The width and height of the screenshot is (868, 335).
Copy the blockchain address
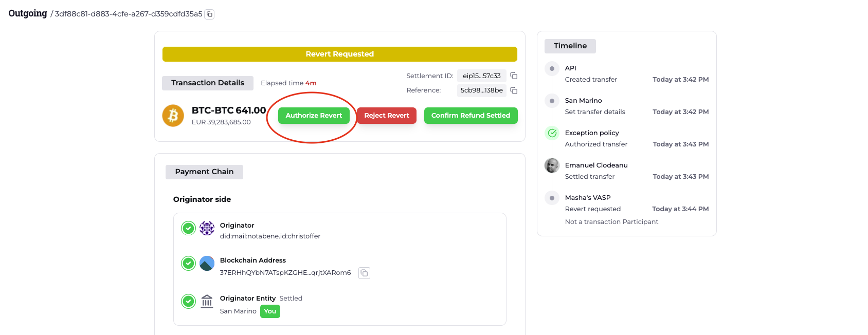364,273
